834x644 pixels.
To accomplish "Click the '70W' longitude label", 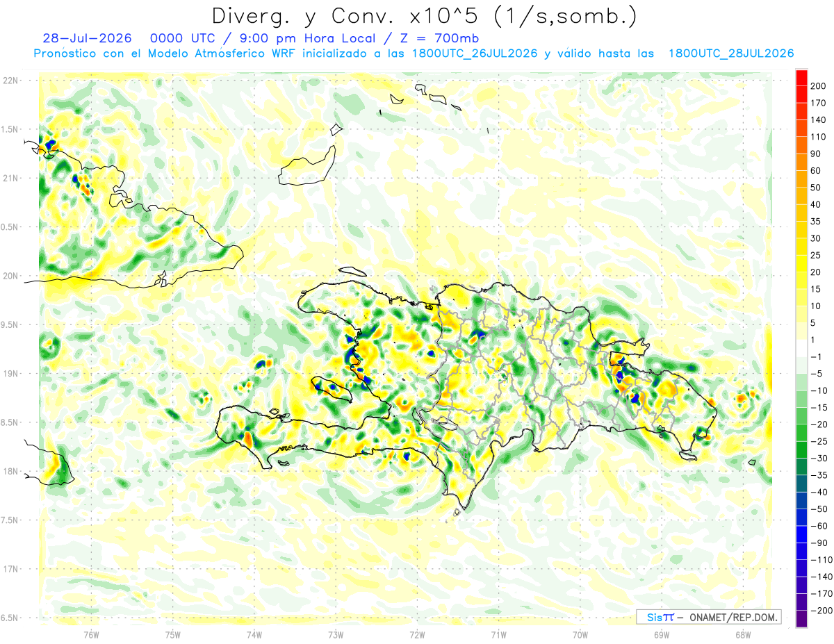I will tap(580, 635).
